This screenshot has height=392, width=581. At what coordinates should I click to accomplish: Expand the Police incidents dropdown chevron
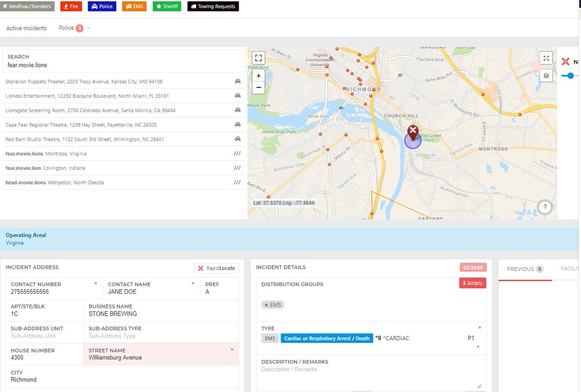point(89,28)
